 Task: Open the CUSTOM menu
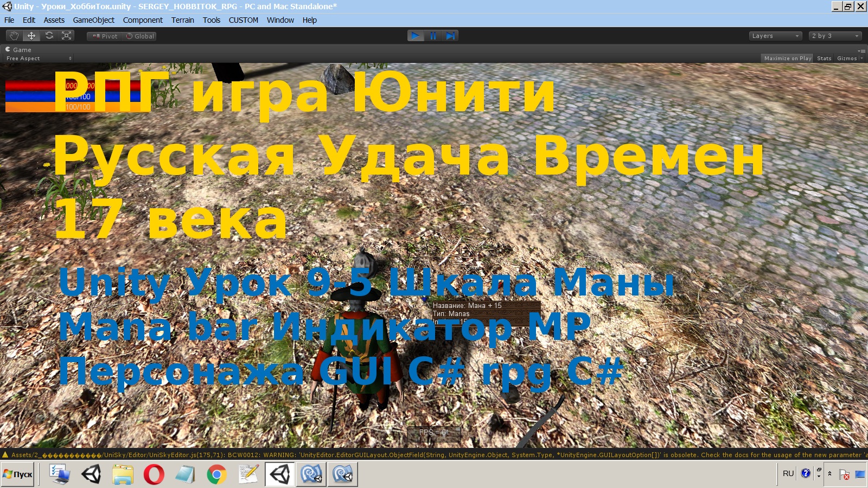point(244,20)
